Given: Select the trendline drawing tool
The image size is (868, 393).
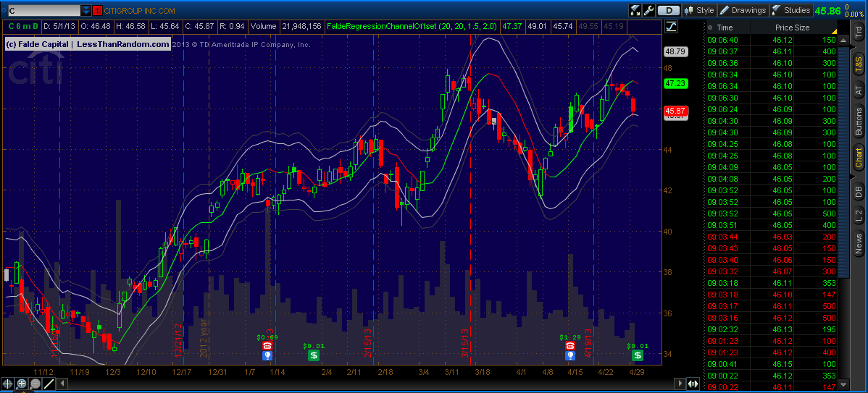Looking at the screenshot, I should click(49, 383).
